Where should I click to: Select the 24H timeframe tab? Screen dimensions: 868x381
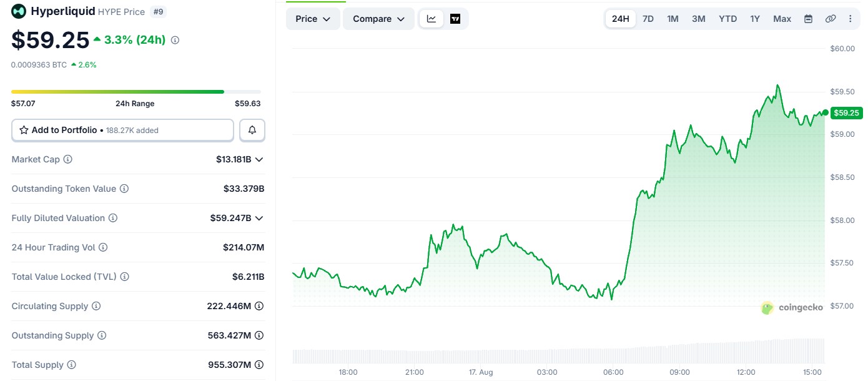coord(621,19)
